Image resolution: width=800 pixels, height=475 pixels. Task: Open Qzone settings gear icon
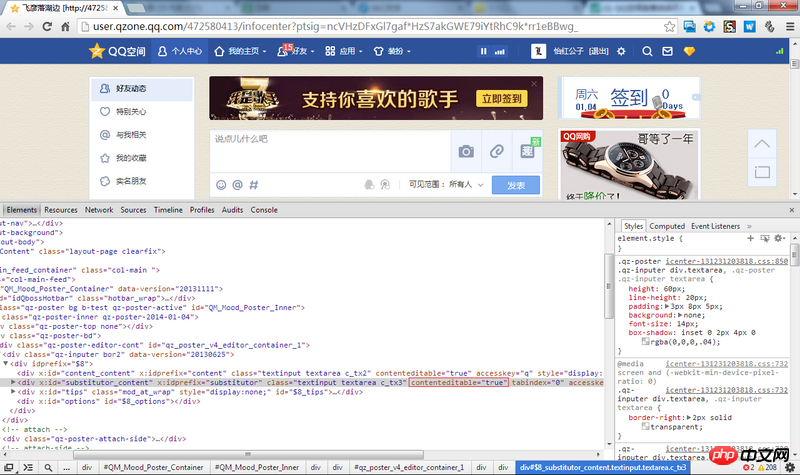[621, 51]
